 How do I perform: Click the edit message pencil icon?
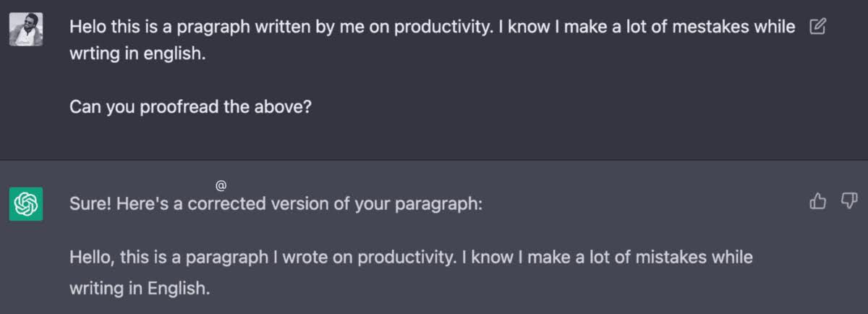(817, 27)
